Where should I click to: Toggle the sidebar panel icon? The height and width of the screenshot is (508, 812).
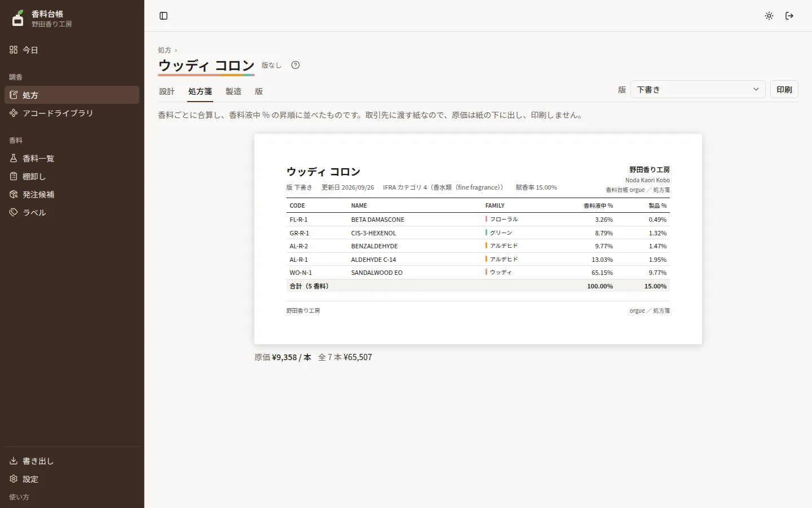[x=164, y=16]
